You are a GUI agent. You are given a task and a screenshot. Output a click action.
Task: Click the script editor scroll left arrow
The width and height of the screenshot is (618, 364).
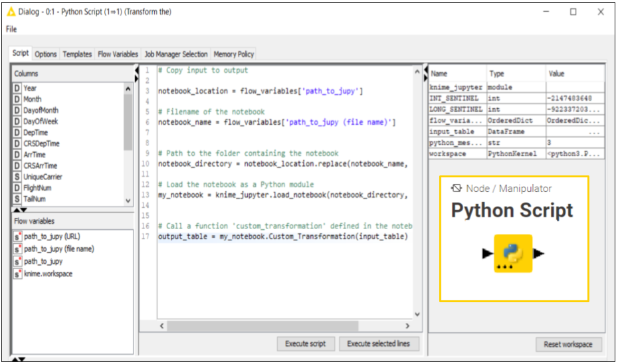pyautogui.click(x=161, y=325)
